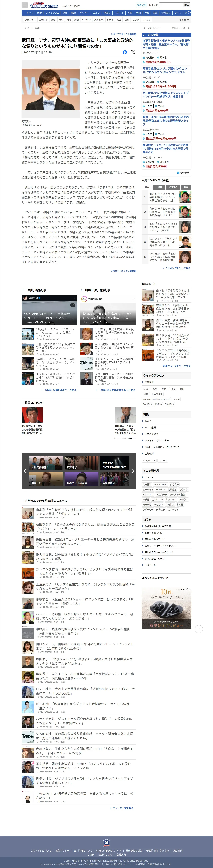
Task: Open the hamburger menu icon
Action: 24,5
